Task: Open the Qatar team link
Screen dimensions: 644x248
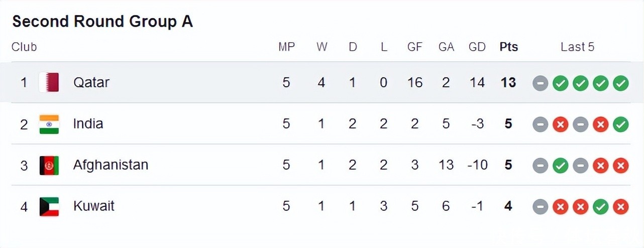Action: coord(91,82)
